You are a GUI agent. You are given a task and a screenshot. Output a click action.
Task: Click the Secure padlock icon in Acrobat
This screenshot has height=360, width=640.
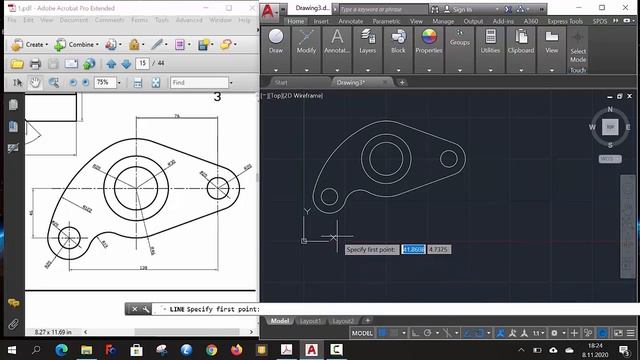(x=134, y=44)
